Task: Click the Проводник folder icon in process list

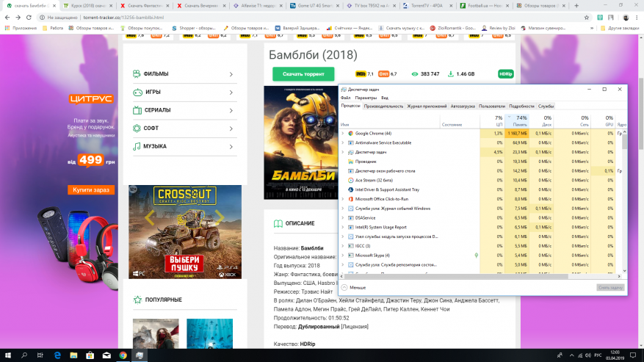Action: (x=351, y=161)
